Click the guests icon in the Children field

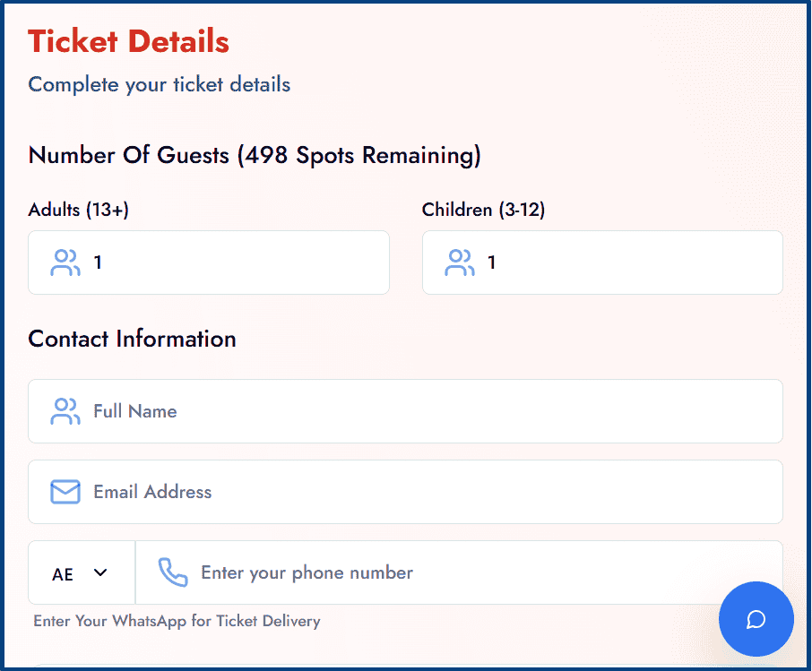pyautogui.click(x=460, y=262)
